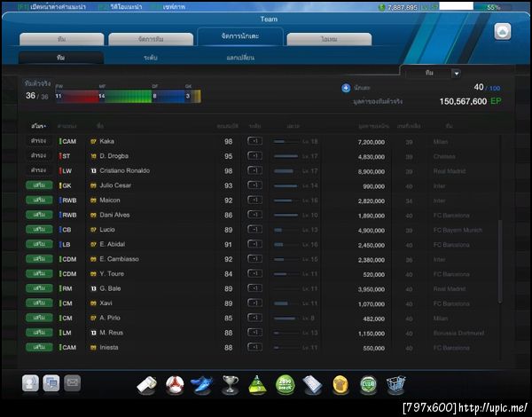Open the silver trophy cup icon
This screenshot has width=532, height=417.
point(230,385)
